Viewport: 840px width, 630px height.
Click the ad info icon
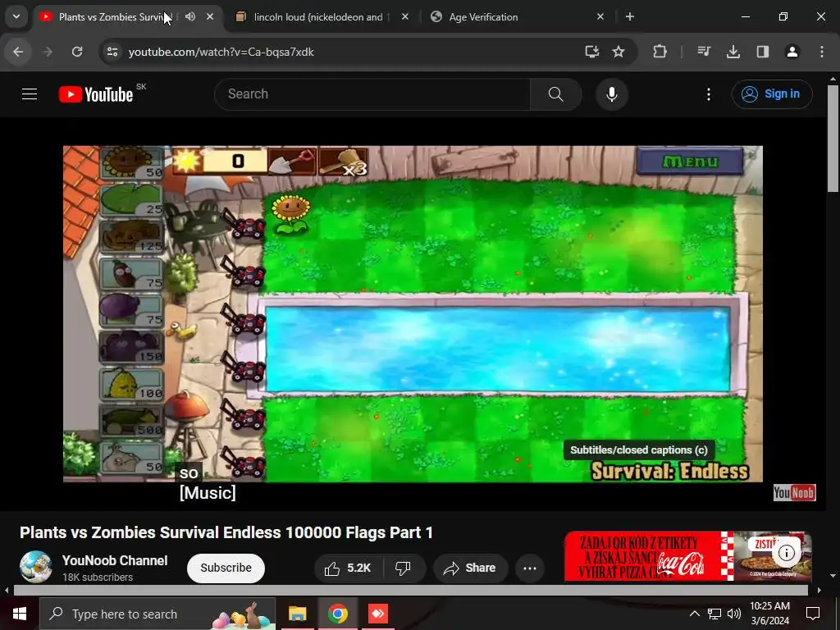787,552
